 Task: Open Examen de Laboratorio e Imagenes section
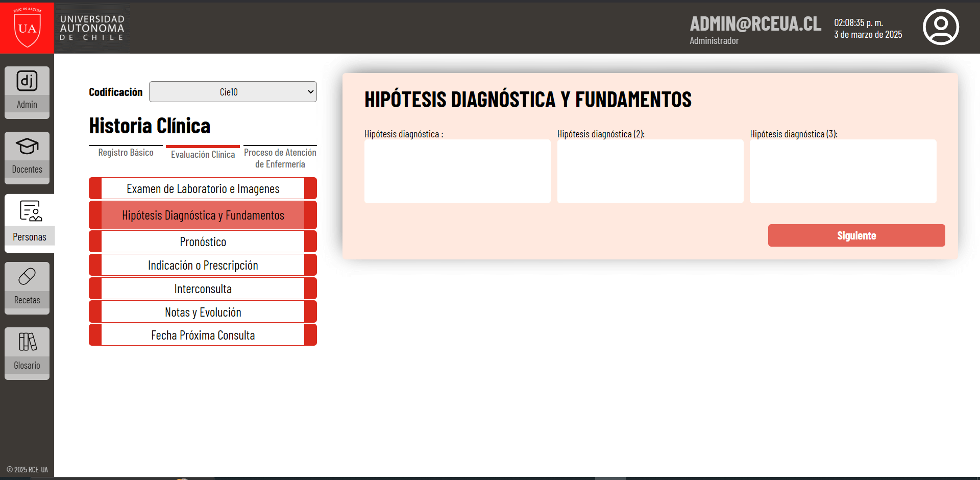click(203, 188)
